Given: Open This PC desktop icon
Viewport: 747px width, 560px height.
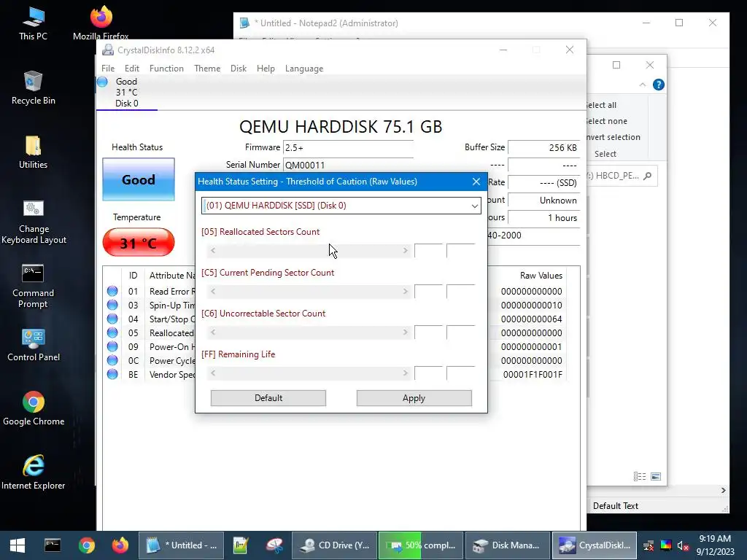Looking at the screenshot, I should tap(33, 23).
